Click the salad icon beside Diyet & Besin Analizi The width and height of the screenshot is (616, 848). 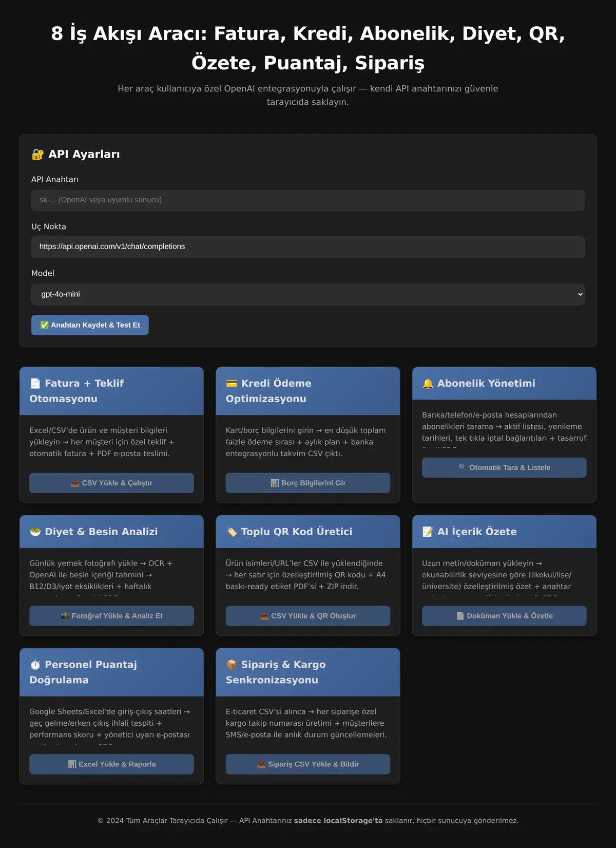click(x=35, y=532)
